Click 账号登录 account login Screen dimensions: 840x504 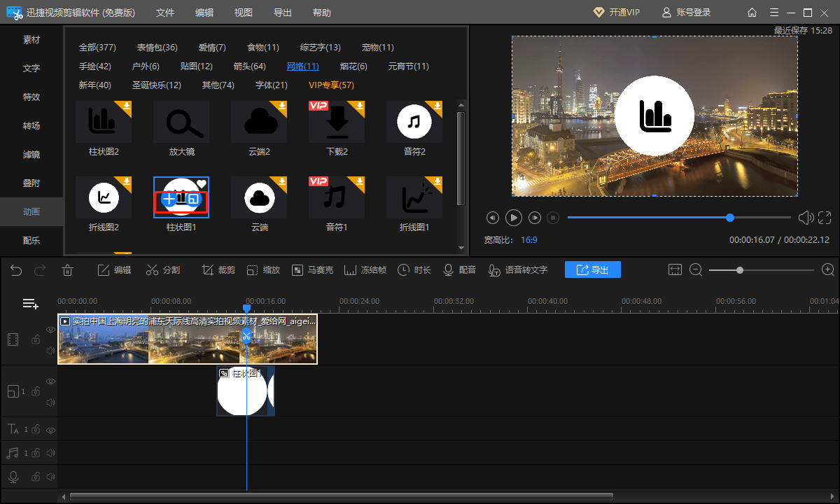pos(686,13)
